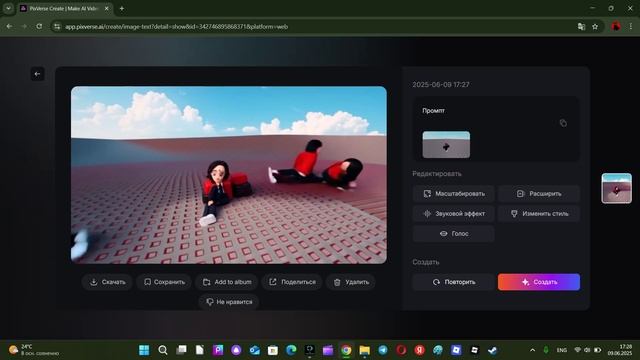This screenshot has height=360, width=640.
Task: Click the generated video preview
Action: point(229,175)
